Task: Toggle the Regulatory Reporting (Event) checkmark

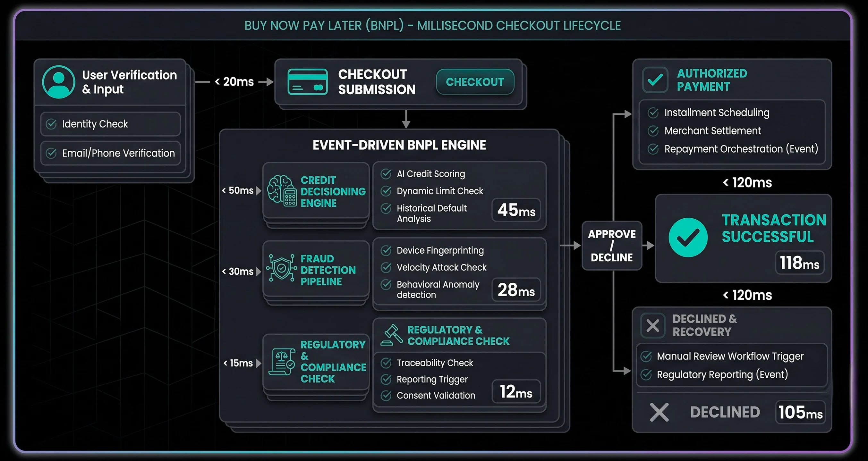Action: click(646, 374)
